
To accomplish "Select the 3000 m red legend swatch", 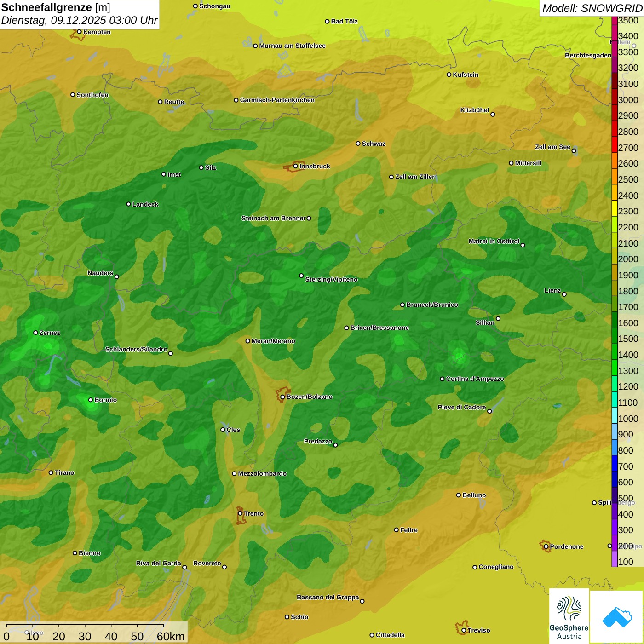I will pos(614,96).
